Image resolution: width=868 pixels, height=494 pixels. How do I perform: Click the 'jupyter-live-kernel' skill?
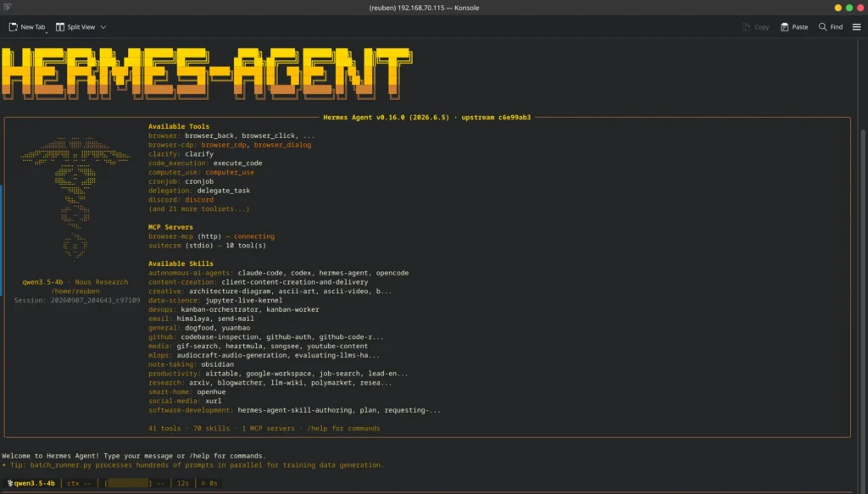[243, 300]
